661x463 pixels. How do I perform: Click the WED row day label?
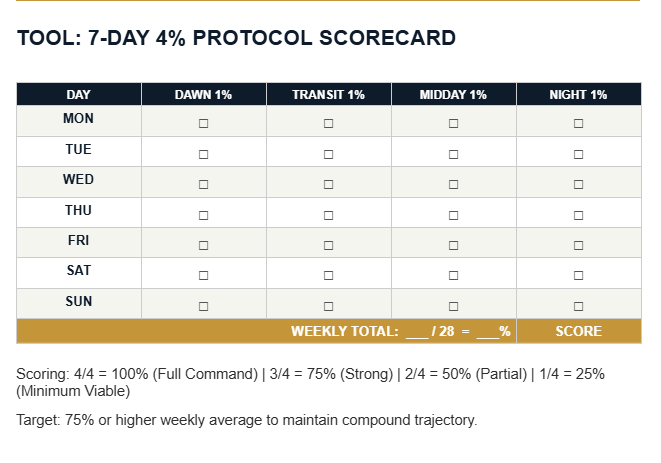(x=78, y=179)
